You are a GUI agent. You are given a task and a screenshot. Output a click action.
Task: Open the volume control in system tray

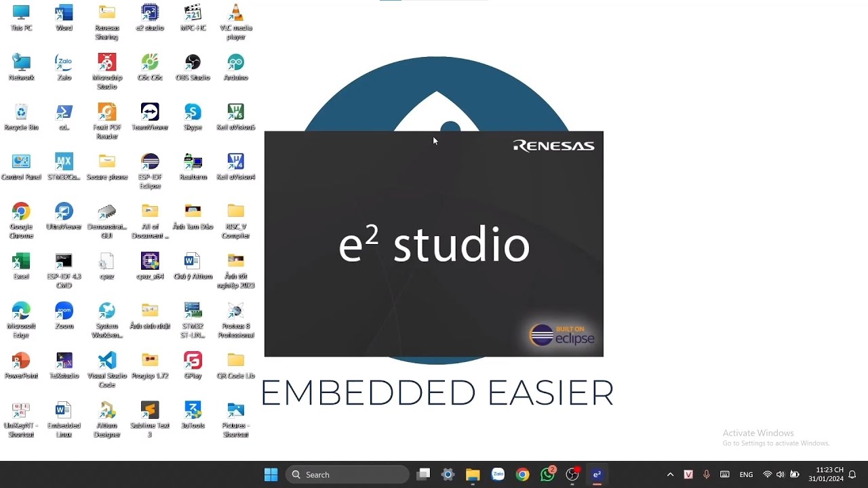coord(781,474)
